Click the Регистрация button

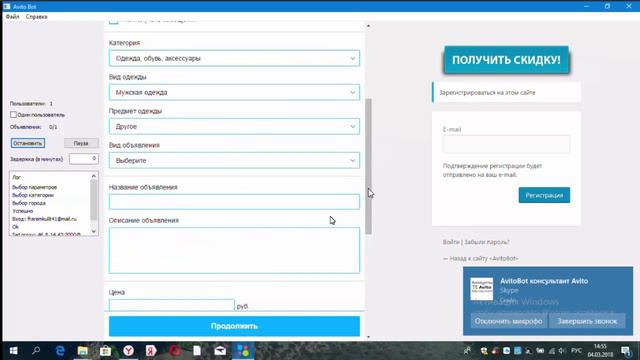click(544, 195)
